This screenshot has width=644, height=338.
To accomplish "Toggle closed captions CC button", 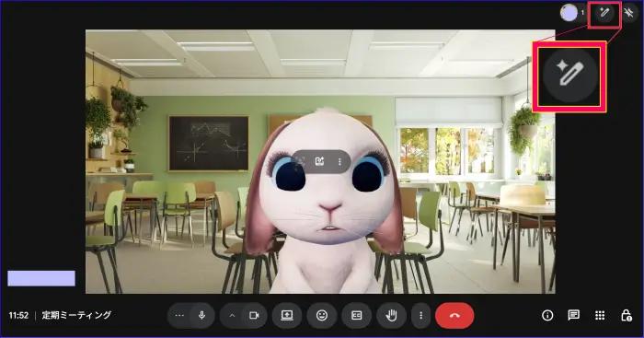I will point(357,315).
